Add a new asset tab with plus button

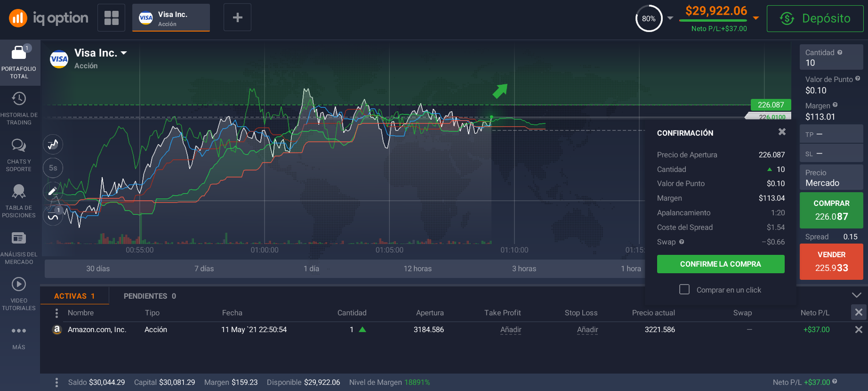coord(238,18)
